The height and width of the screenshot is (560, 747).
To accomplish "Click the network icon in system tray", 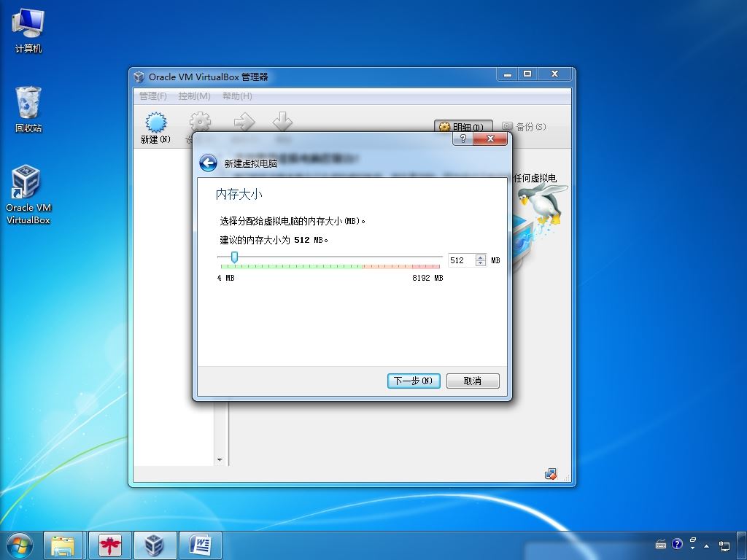I will pos(724,545).
